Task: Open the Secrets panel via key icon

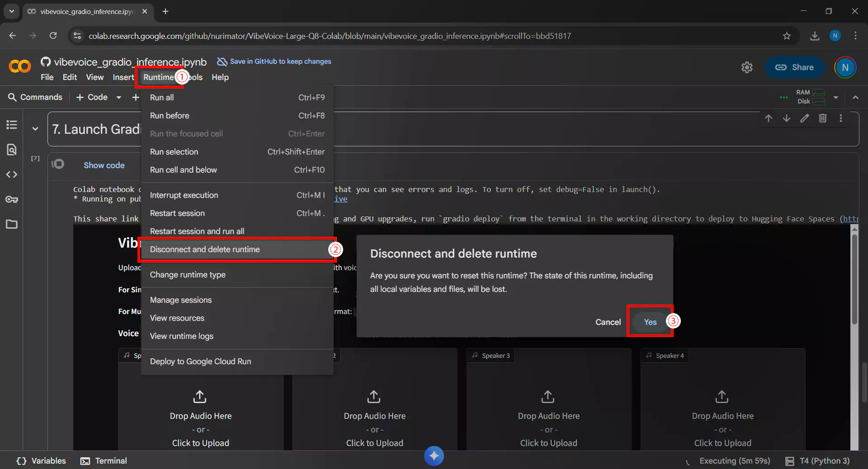Action: tap(11, 199)
